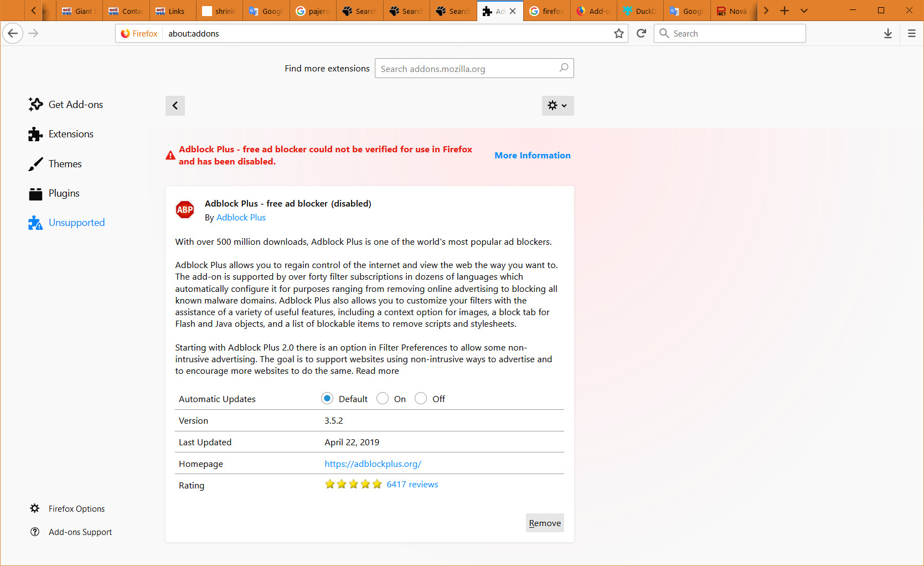The height and width of the screenshot is (566, 924).
Task: Open the Nová tab
Action: pyautogui.click(x=734, y=11)
